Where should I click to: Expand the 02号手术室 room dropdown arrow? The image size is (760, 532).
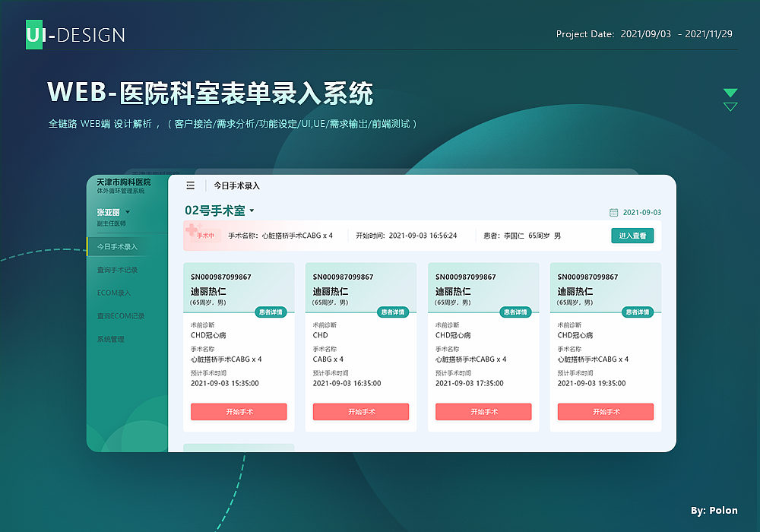252,211
